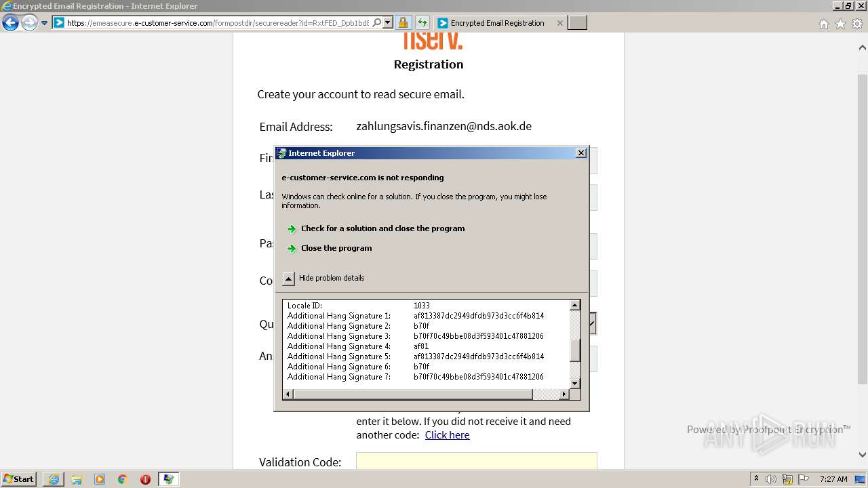Click details horizontal scroll left arrow
This screenshot has width=868, height=488.
coord(288,394)
